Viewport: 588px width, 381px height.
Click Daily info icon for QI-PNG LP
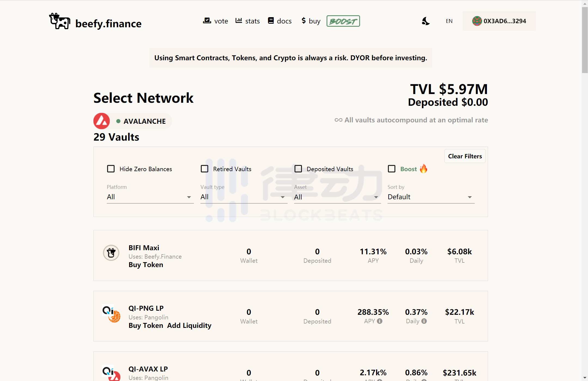[x=424, y=321]
